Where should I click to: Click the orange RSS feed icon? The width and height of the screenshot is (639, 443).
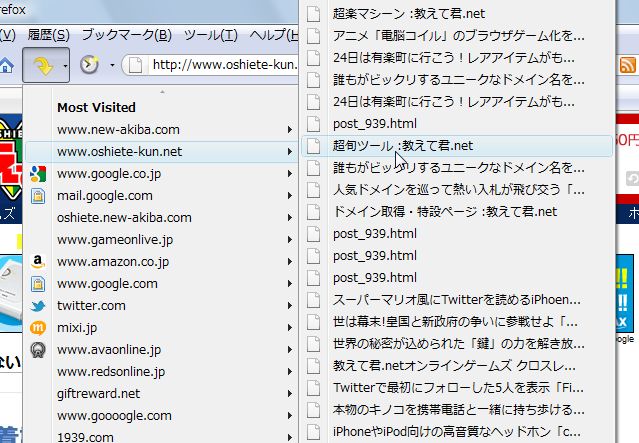point(628,65)
